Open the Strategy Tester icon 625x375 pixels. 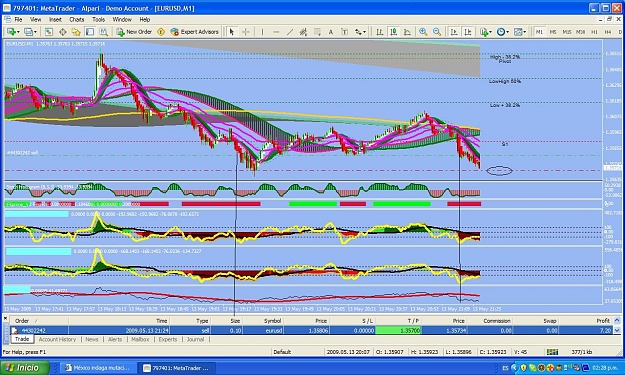[103, 32]
